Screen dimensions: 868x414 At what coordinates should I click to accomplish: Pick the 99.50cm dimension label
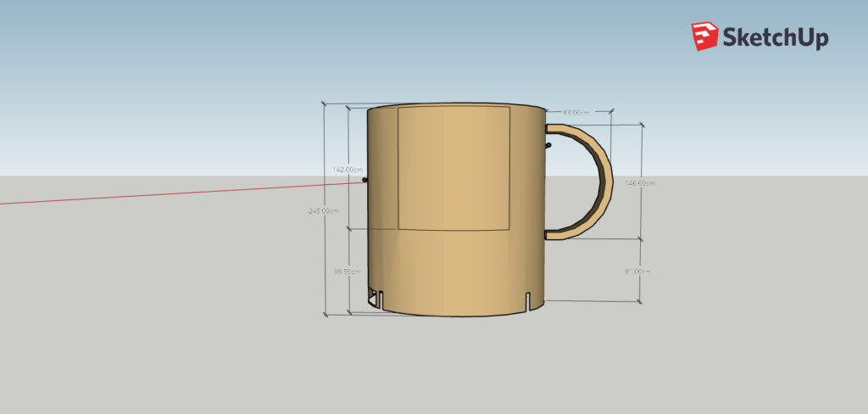point(348,271)
